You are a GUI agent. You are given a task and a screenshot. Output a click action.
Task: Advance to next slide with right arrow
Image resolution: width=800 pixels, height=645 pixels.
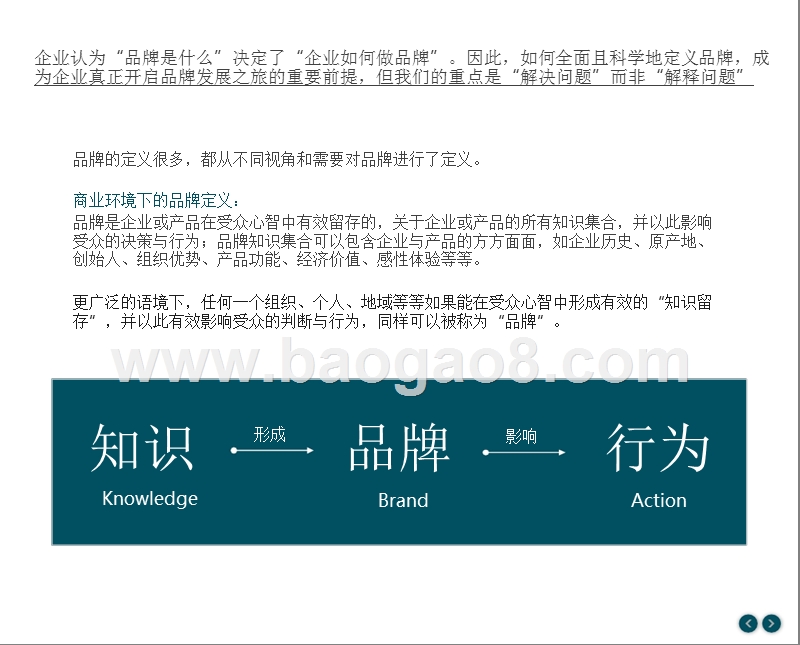tap(771, 623)
